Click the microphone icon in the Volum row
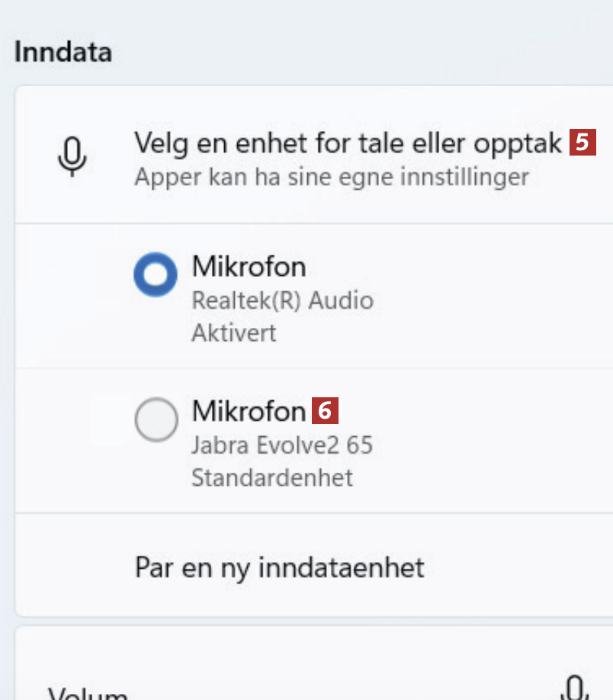613x700 pixels. point(573,689)
